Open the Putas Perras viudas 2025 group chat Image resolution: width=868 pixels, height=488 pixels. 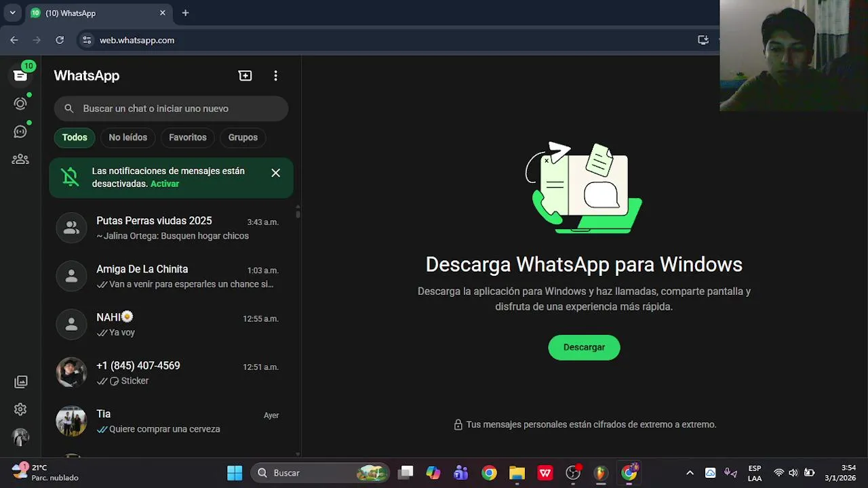[171, 228]
